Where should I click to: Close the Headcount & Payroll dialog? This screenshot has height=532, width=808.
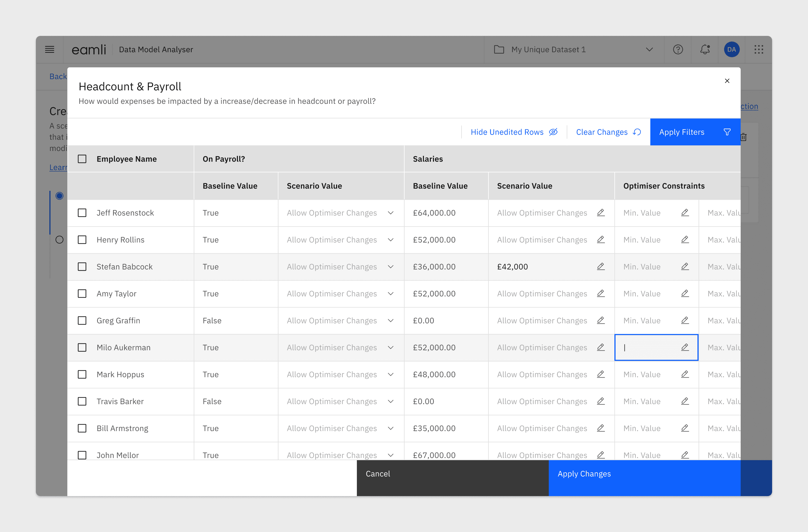point(727,81)
